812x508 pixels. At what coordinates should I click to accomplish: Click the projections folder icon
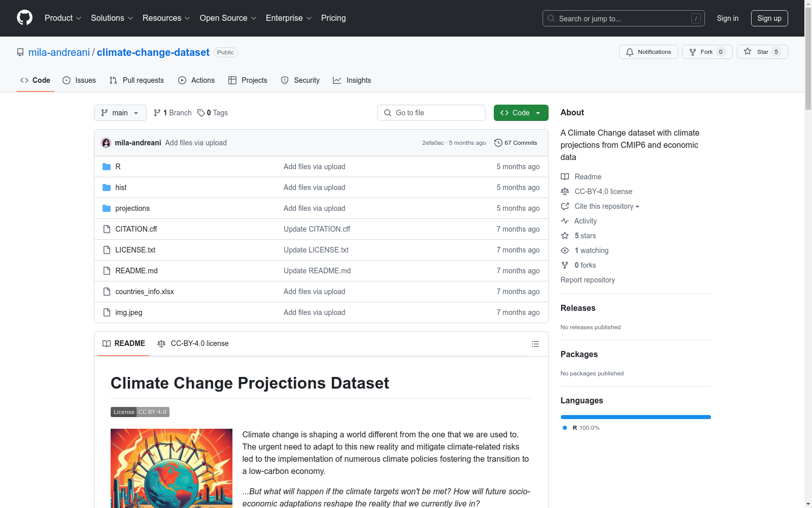click(x=107, y=208)
